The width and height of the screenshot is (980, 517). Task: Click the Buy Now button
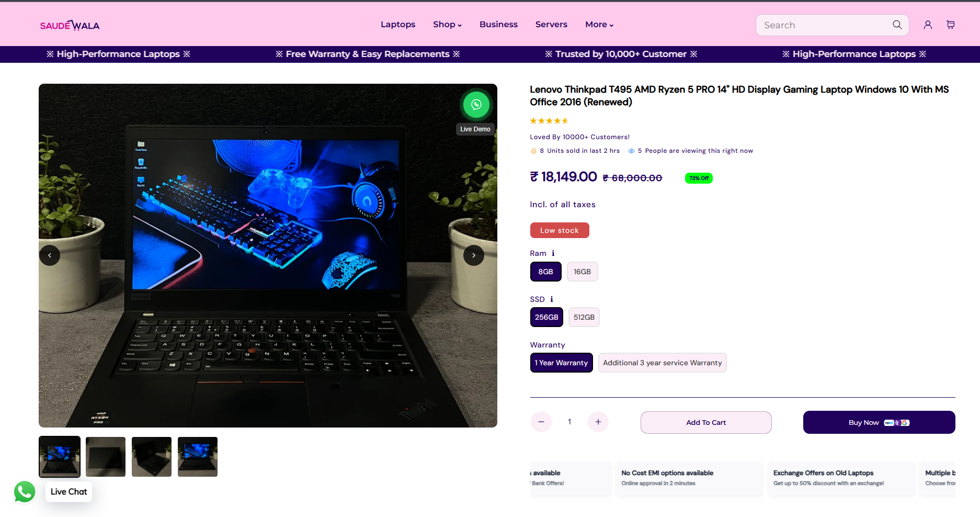[x=879, y=422]
